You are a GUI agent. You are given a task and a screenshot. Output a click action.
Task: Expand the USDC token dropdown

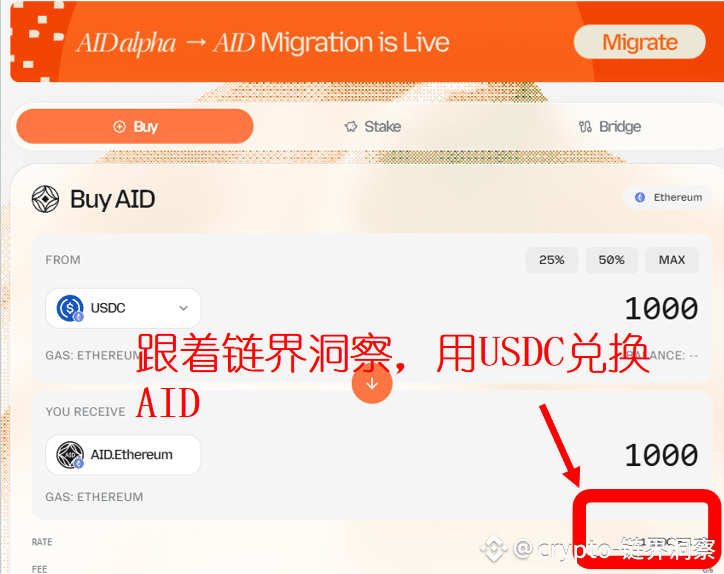123,308
